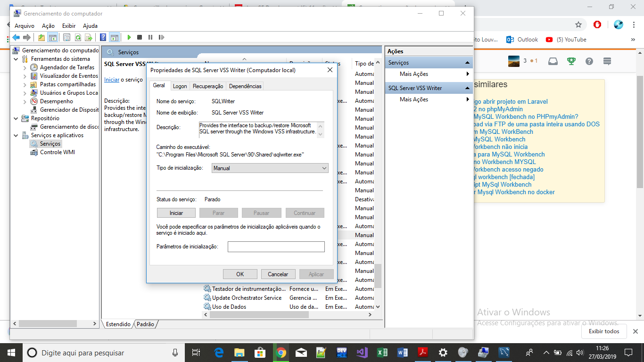Open the Ajuda menu

click(x=90, y=26)
